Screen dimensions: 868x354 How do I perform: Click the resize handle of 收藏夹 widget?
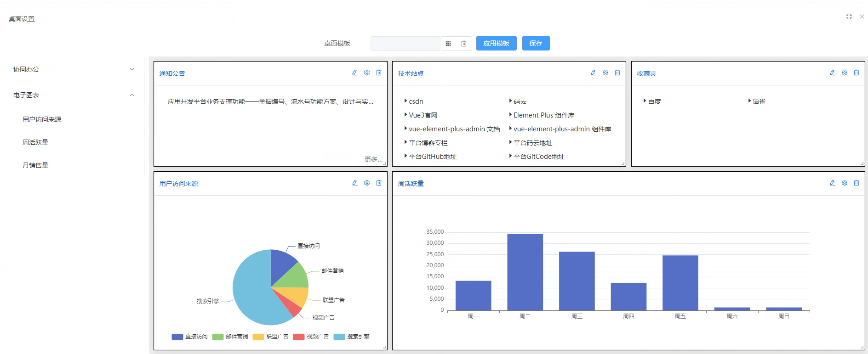pos(862,163)
